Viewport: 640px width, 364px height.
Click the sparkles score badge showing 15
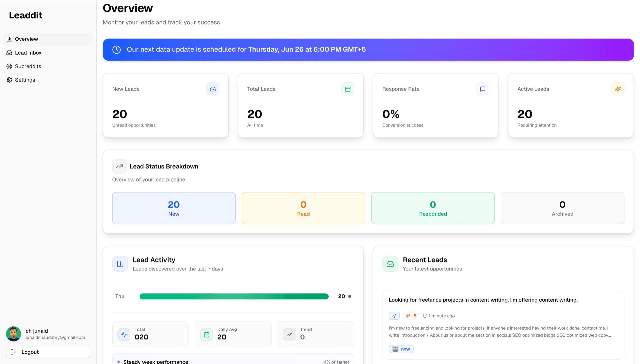click(411, 316)
